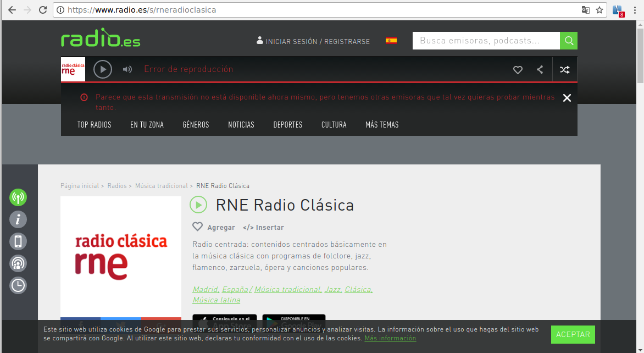Favorite the station with player heart icon
The width and height of the screenshot is (644, 353).
point(518,70)
